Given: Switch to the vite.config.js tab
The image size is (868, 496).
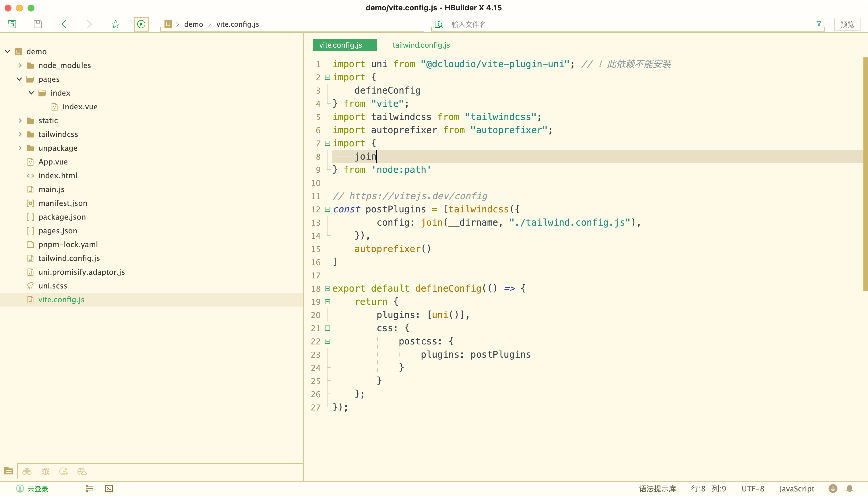Looking at the screenshot, I should (x=345, y=45).
